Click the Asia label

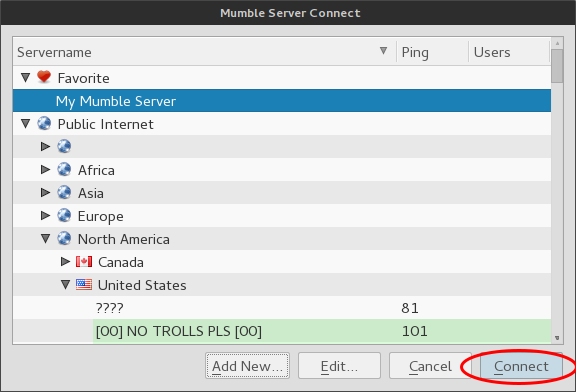tap(91, 193)
